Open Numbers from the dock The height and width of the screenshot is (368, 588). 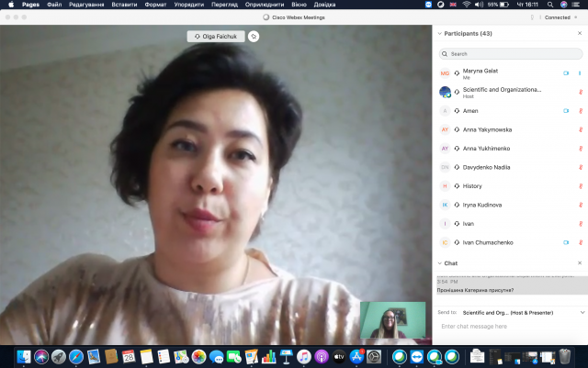click(x=269, y=357)
